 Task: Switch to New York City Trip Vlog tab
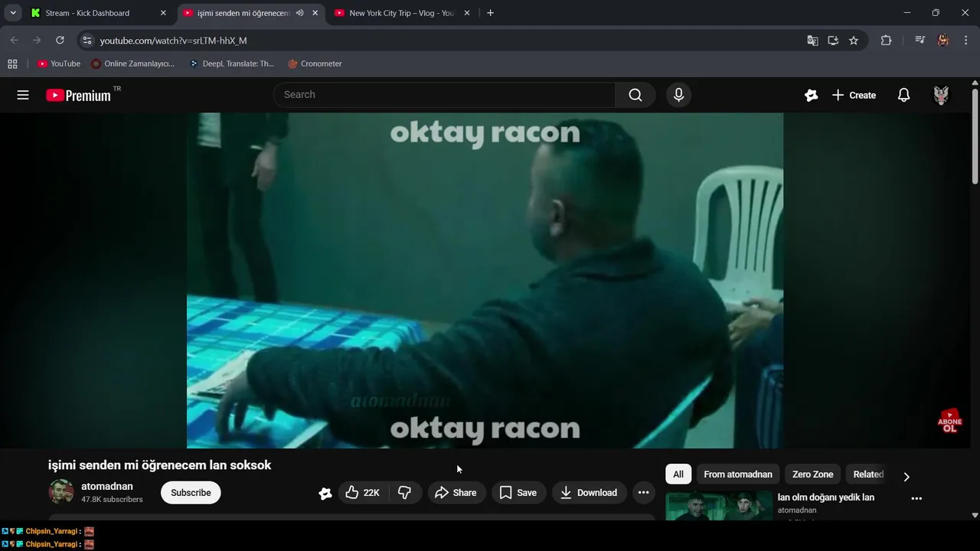click(402, 13)
